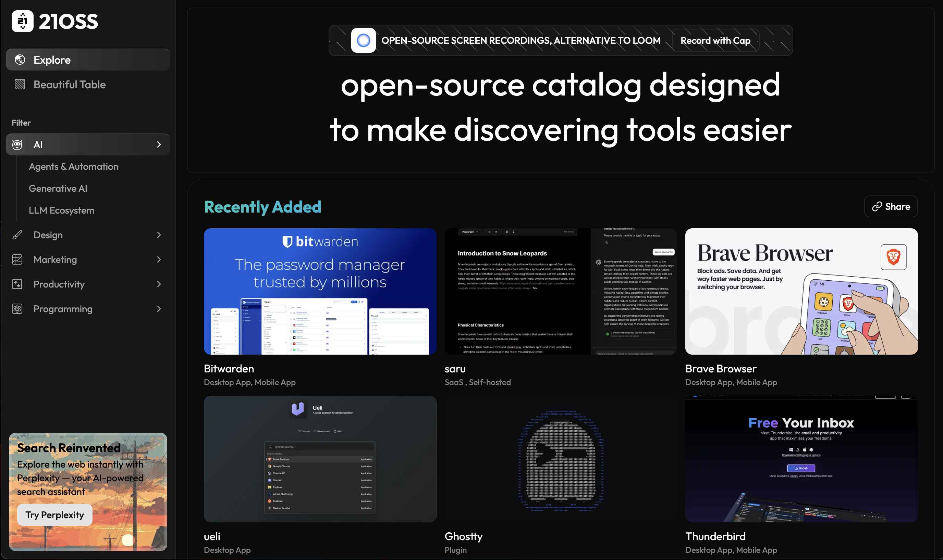Click the Try Perplexity button
The image size is (943, 560).
55,515
